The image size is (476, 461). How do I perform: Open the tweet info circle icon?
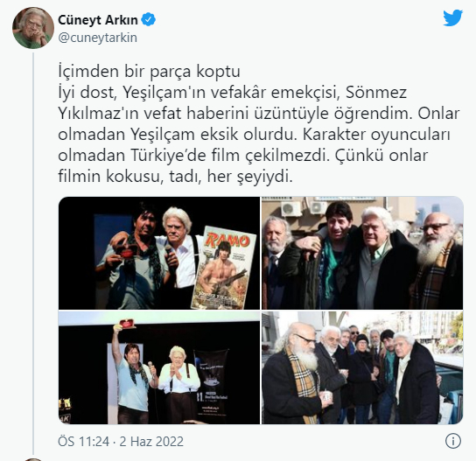[x=453, y=441]
